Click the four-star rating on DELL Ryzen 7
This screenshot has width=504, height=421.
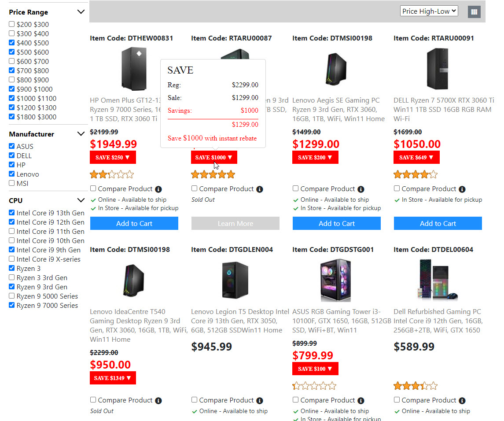point(415,175)
